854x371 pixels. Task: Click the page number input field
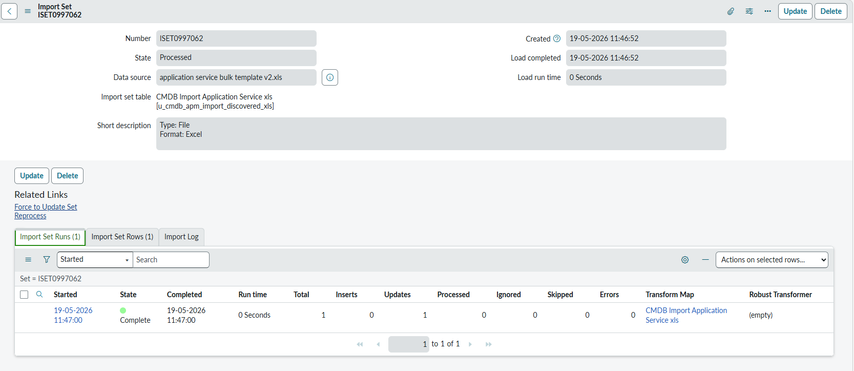(x=408, y=344)
